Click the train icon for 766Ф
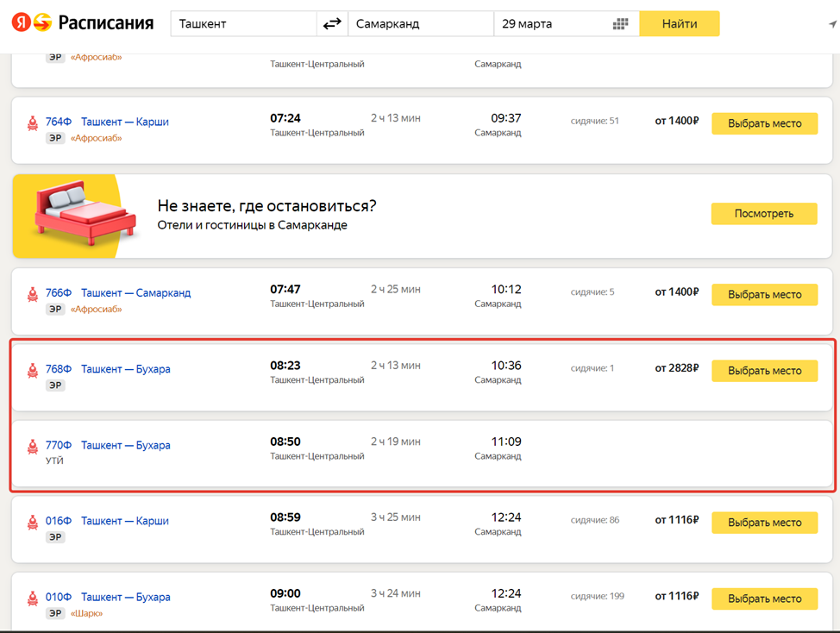 [33, 293]
